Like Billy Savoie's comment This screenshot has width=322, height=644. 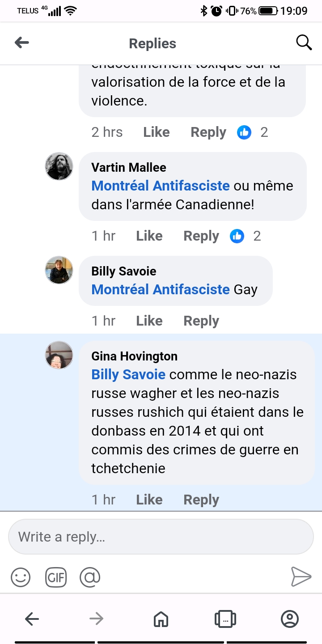pos(149,321)
